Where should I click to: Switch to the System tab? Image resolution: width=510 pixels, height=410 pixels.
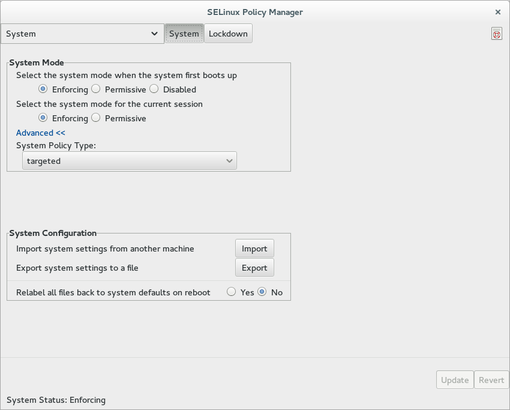coord(184,34)
